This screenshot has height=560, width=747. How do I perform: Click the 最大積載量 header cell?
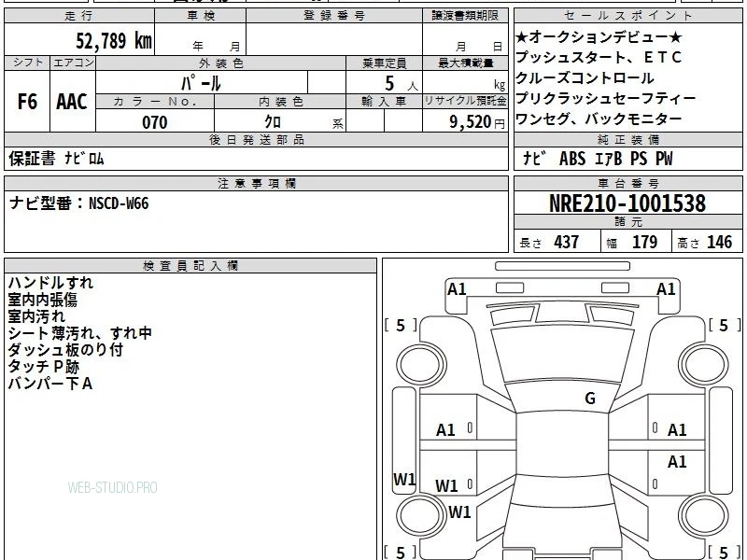pyautogui.click(x=465, y=63)
